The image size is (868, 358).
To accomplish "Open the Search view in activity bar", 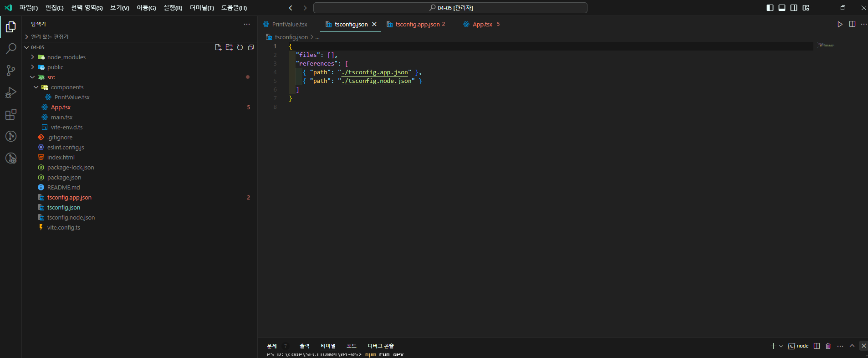I will 11,49.
